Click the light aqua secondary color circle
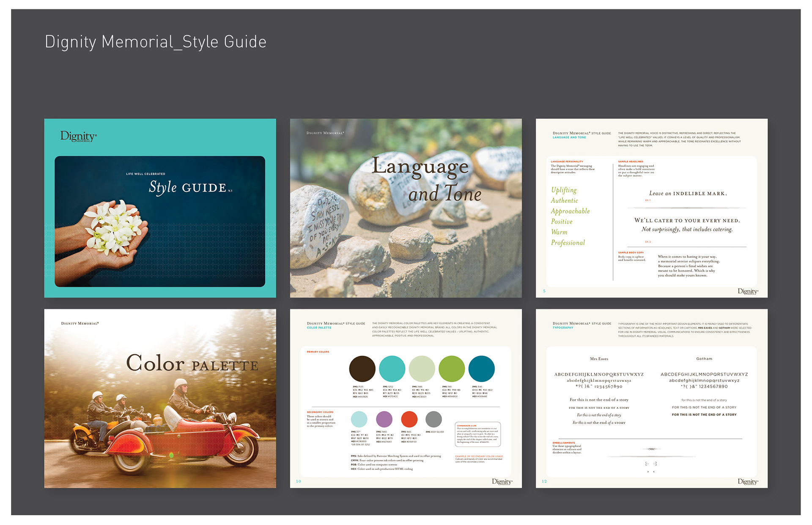 [359, 419]
